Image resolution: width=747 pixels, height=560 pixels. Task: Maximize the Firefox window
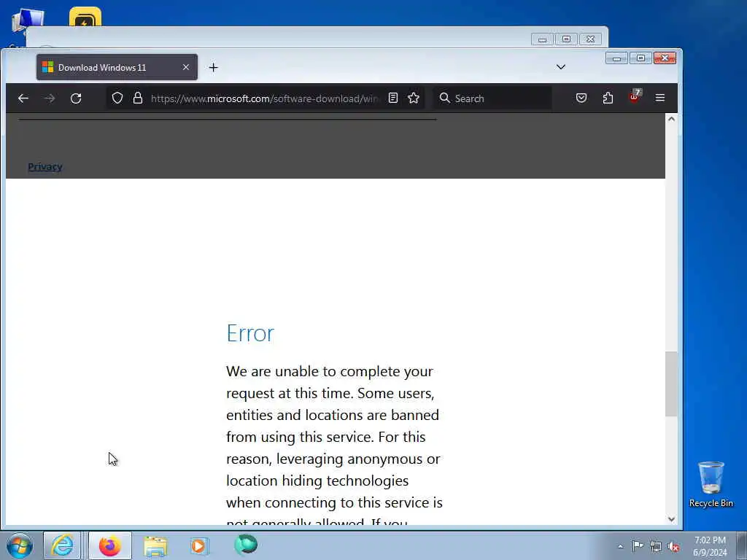[x=640, y=58]
